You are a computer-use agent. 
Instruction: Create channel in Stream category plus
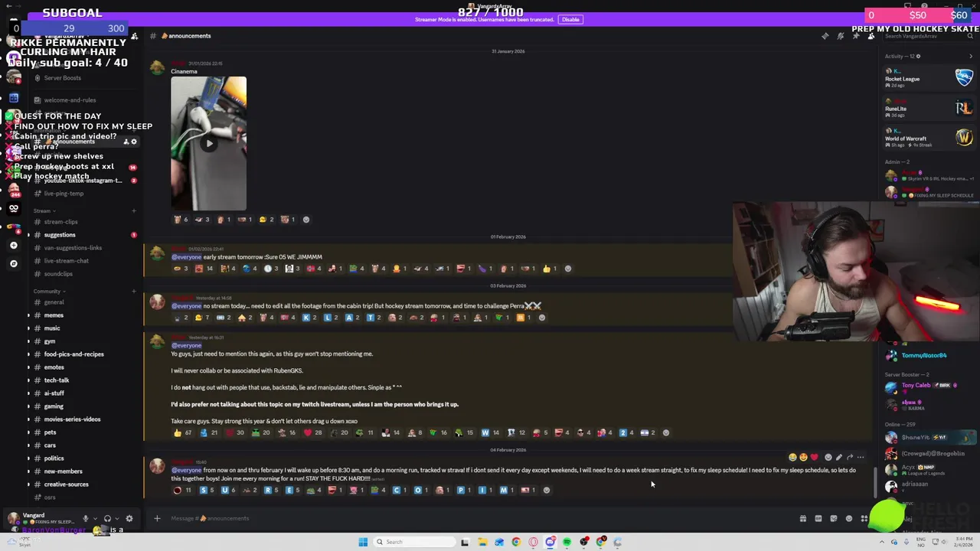coord(133,210)
